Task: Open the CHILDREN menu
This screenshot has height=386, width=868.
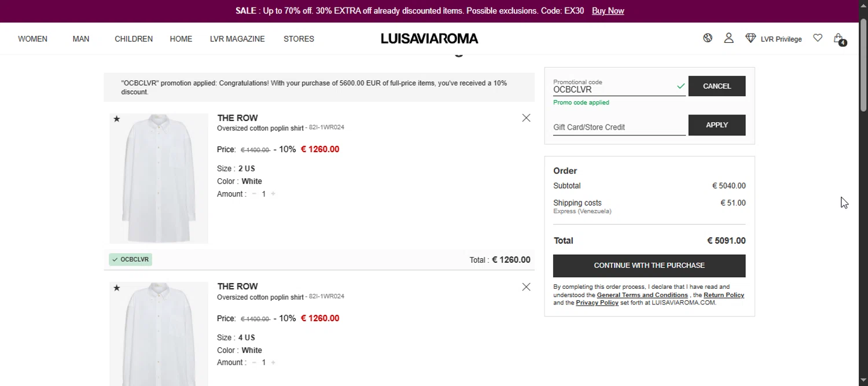Action: click(x=134, y=39)
